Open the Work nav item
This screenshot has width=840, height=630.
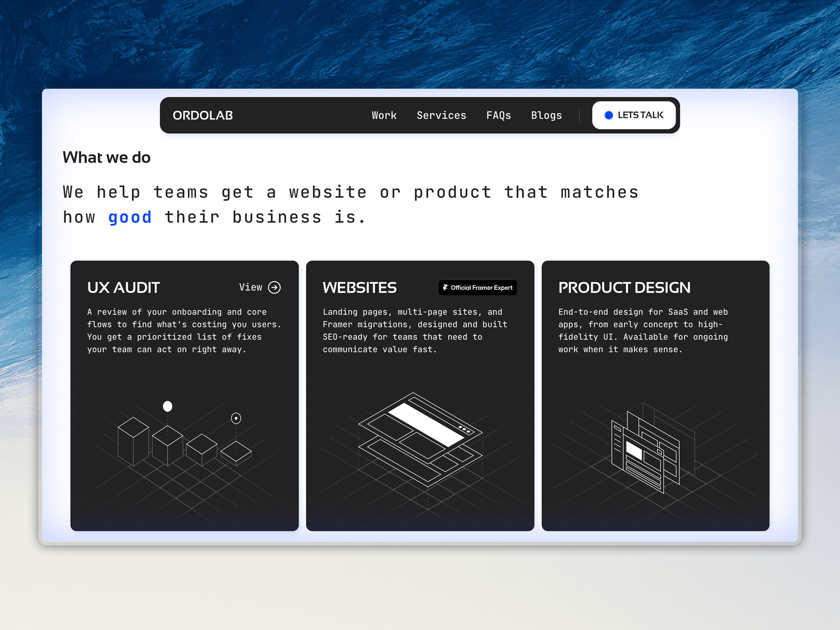(x=384, y=115)
